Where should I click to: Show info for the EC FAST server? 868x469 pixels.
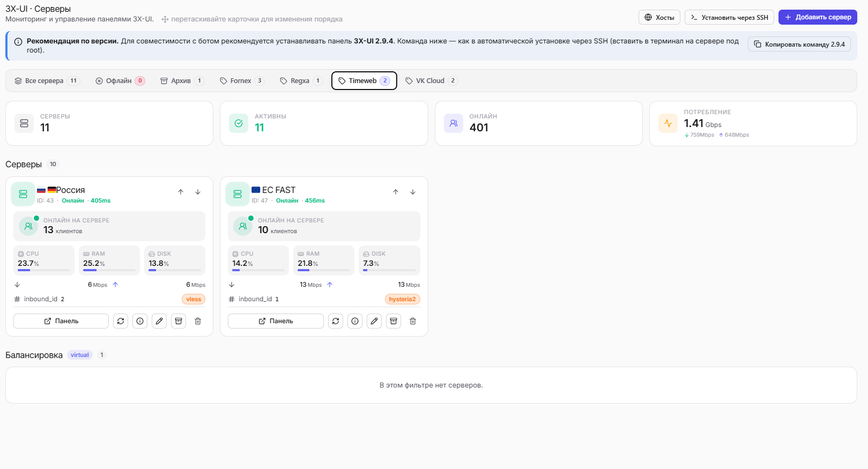(355, 321)
